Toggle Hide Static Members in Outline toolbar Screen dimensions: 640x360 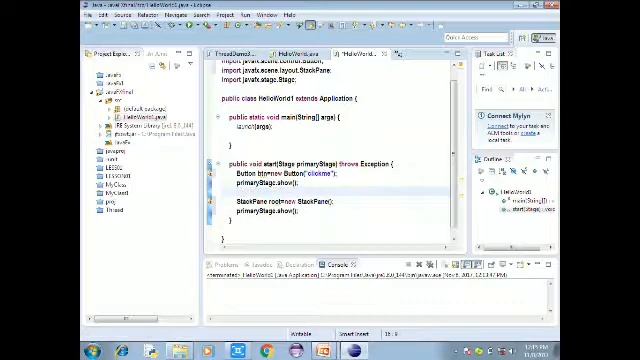[524, 171]
